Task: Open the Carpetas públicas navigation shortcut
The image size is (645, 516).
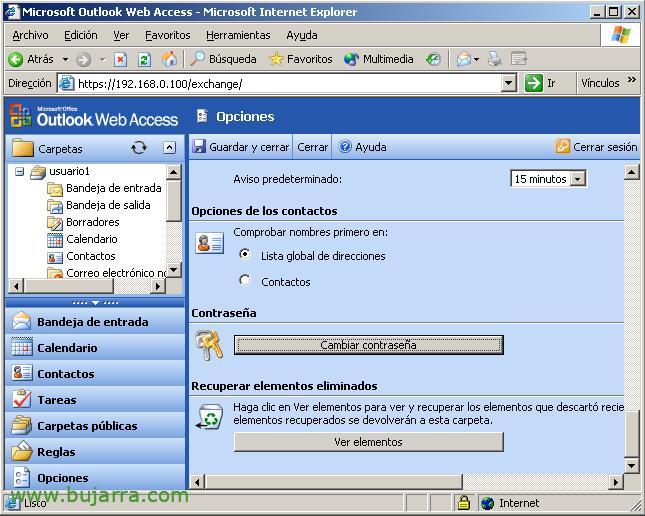Action: [x=95, y=425]
